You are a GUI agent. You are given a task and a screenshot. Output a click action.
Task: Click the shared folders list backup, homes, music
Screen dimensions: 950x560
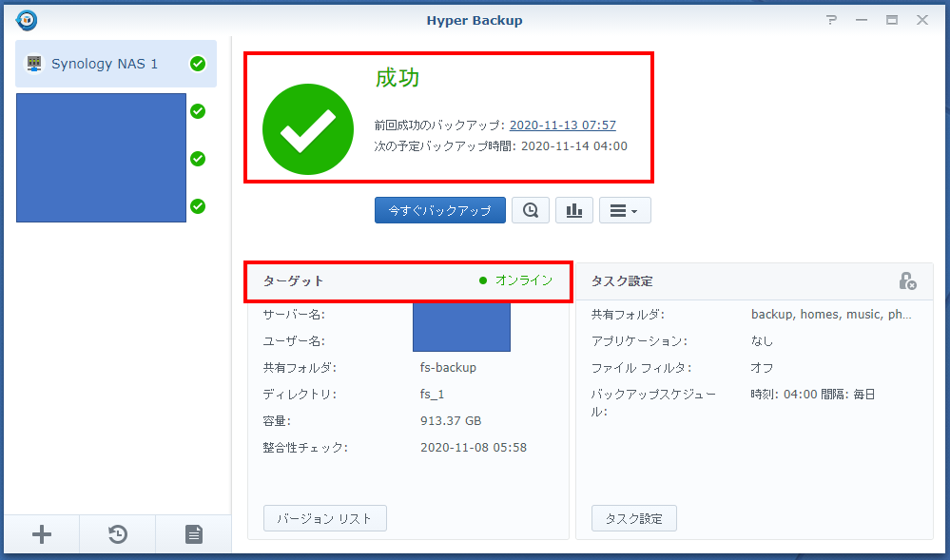coord(831,315)
